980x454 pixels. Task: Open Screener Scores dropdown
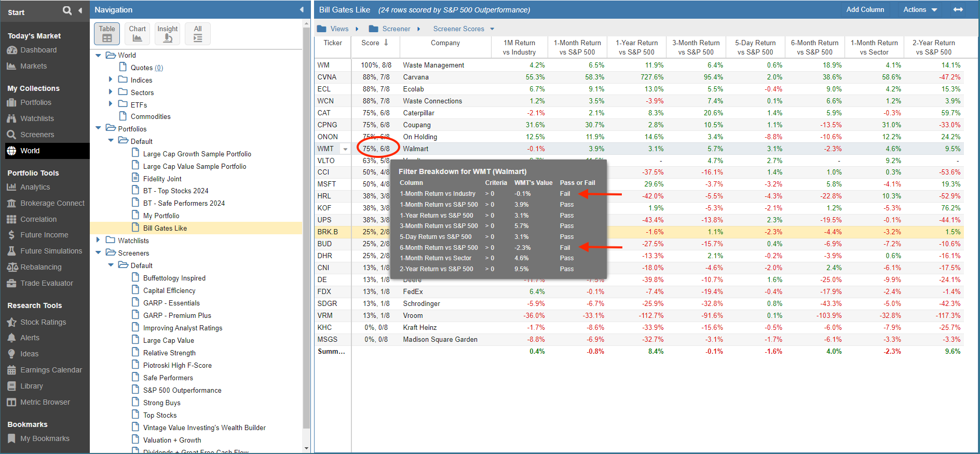pyautogui.click(x=464, y=29)
